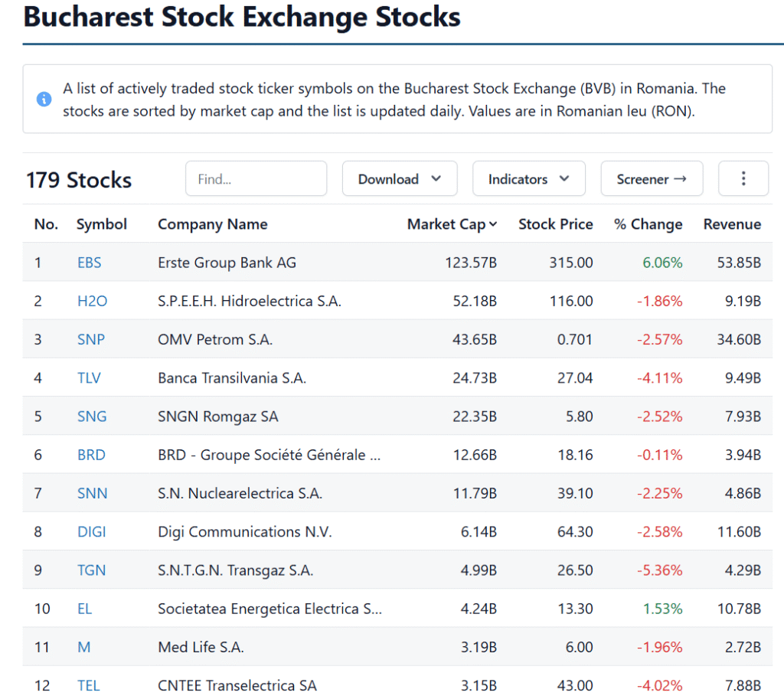The height and width of the screenshot is (699, 784).
Task: Click the Company Name column header
Action: [x=213, y=224]
